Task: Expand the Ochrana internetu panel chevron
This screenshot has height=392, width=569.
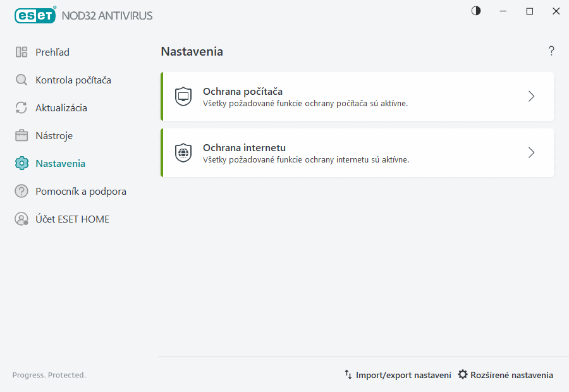Action: [x=531, y=152]
